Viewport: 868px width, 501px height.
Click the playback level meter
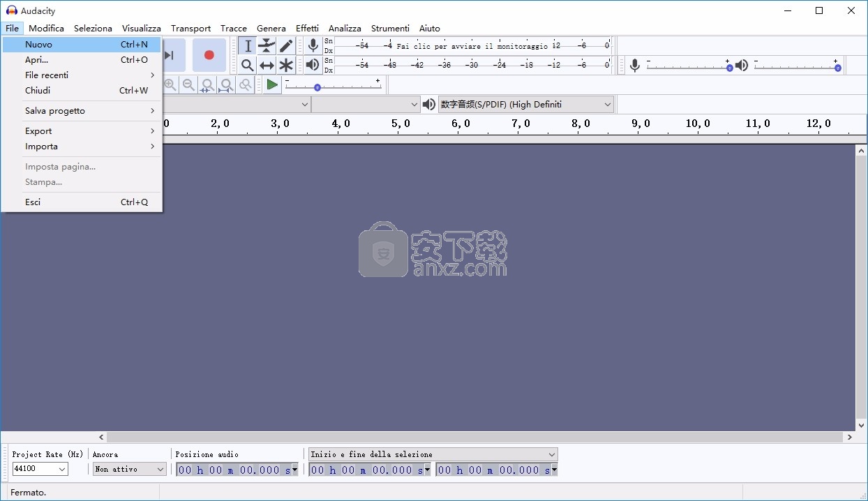point(472,65)
